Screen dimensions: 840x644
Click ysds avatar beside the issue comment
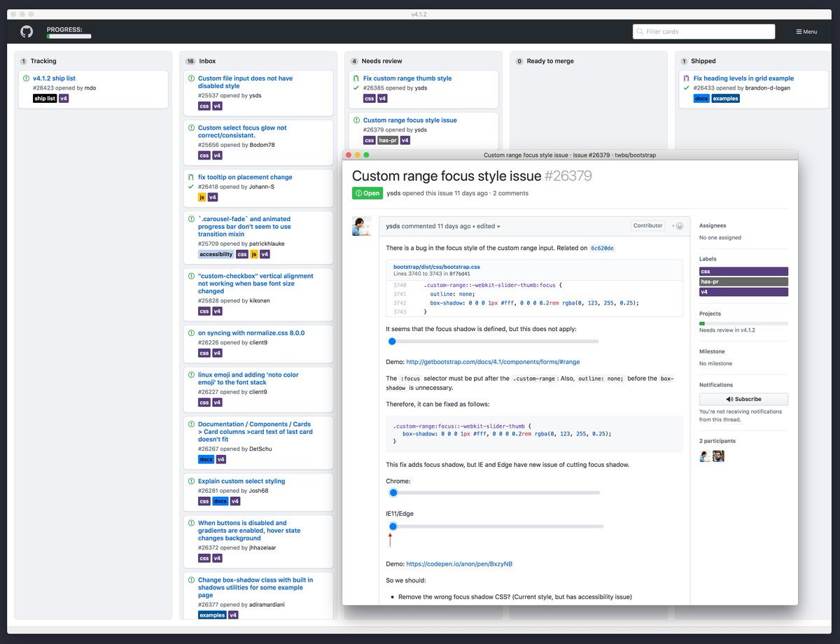click(361, 226)
